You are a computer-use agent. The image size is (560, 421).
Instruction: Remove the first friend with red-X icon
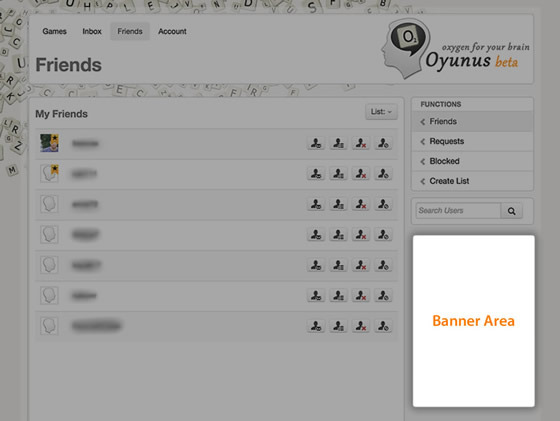pyautogui.click(x=361, y=144)
